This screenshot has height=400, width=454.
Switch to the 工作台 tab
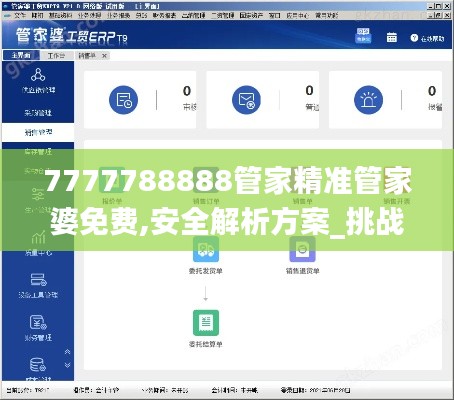[56, 55]
